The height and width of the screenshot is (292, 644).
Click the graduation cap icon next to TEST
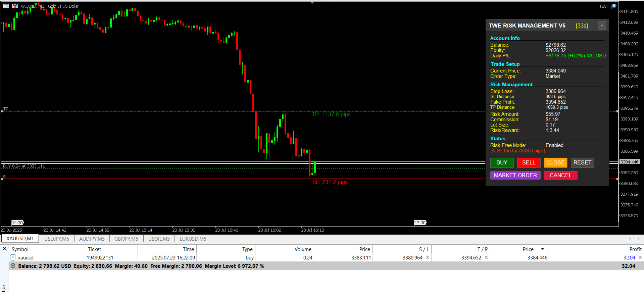click(614, 6)
